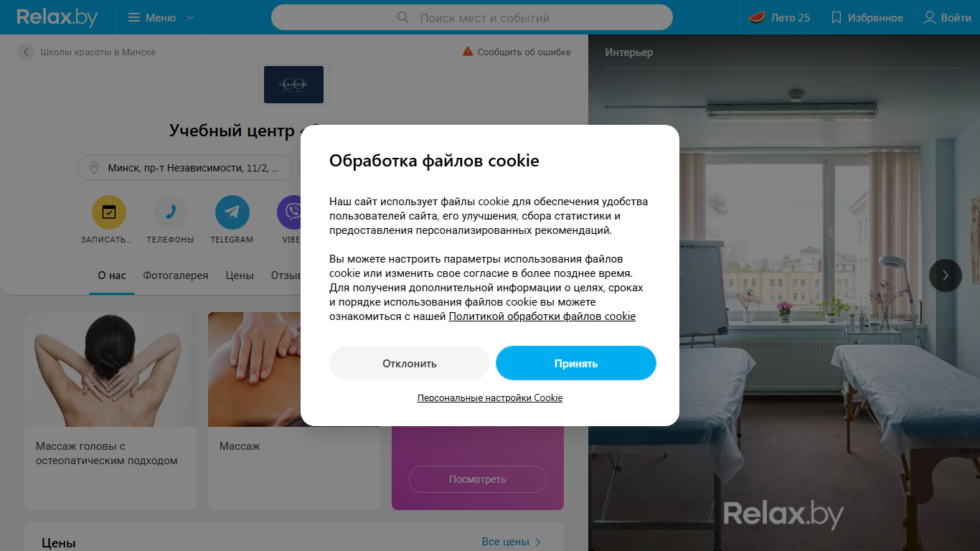
Task: Open the Массаж головы service thumbnail
Action: 110,369
